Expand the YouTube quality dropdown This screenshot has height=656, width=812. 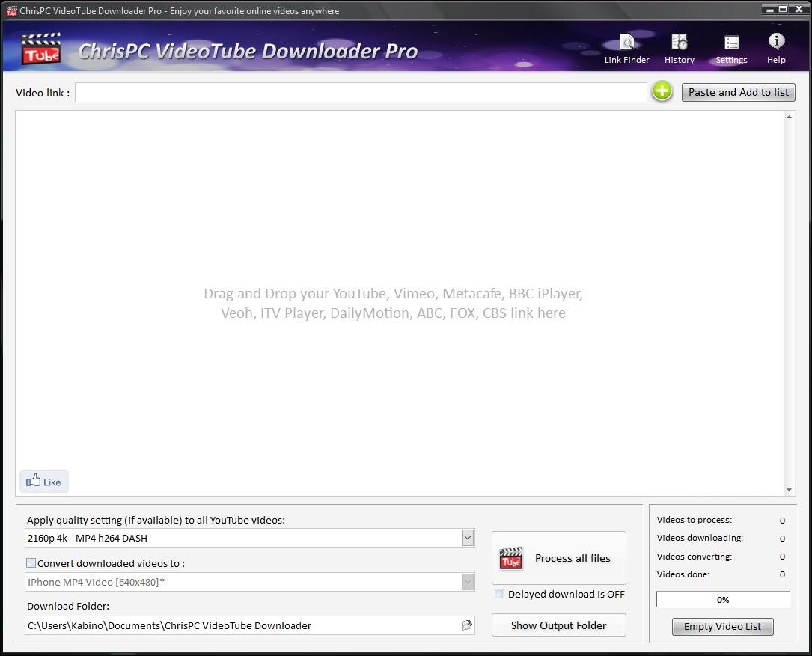point(467,538)
